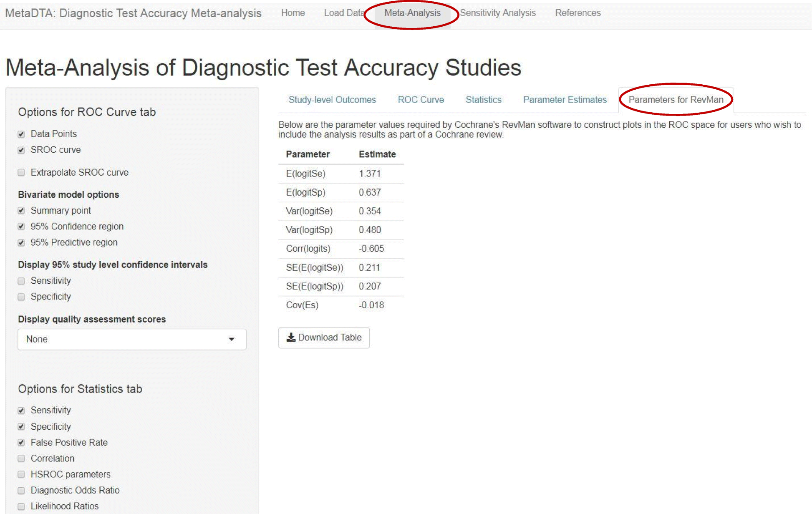Toggle Summary point checkbox
Screen dimensions: 812x514
coord(21,211)
